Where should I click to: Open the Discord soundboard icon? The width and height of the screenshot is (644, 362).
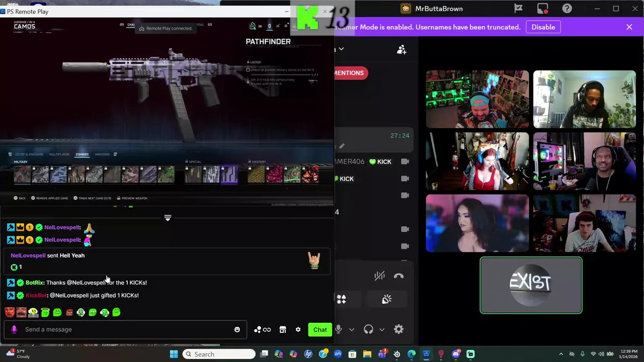(386, 300)
